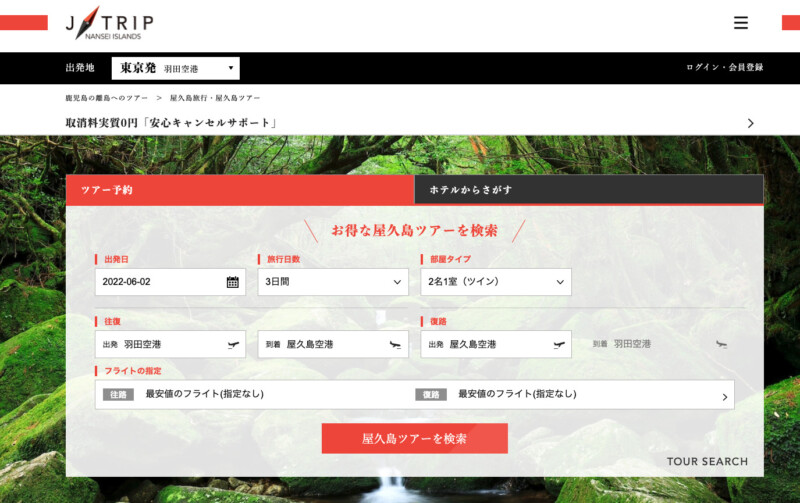The width and height of the screenshot is (800, 503).
Task: Click the 部屋タイプ label
Action: (450, 259)
